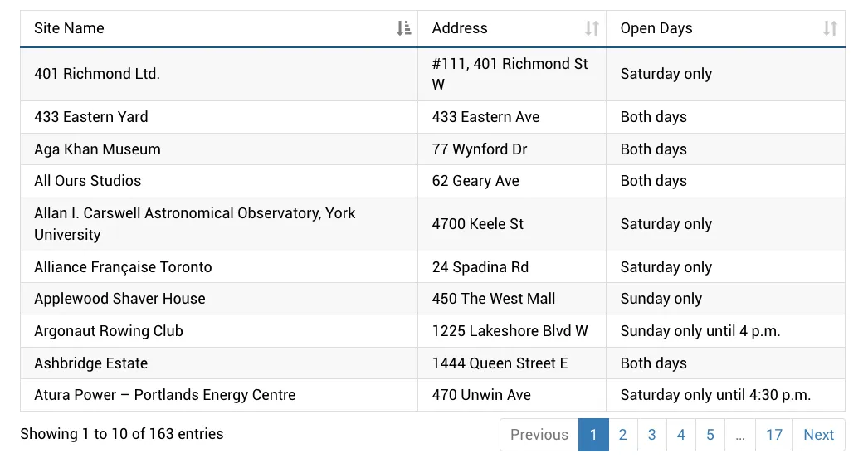Select page 5 in pagination
Screen dimensions: 868x473
pos(710,435)
